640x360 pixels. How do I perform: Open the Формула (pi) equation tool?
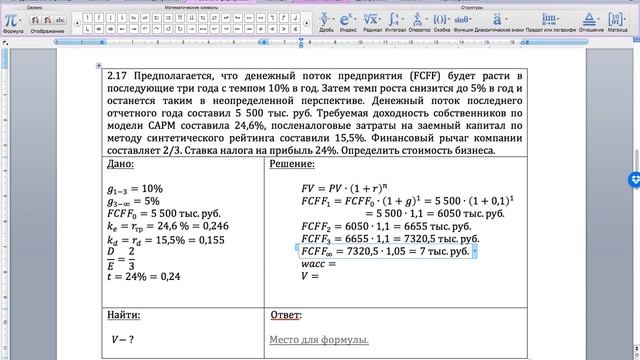tap(10, 20)
